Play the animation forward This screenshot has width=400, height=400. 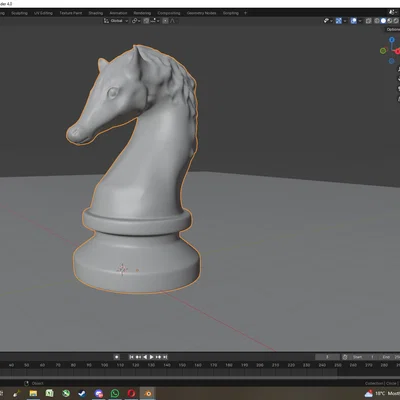(x=151, y=357)
